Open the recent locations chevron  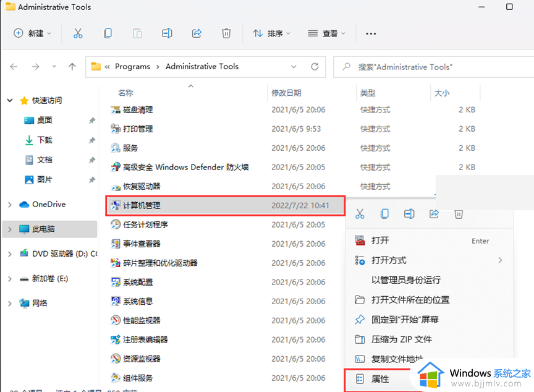[x=54, y=66]
